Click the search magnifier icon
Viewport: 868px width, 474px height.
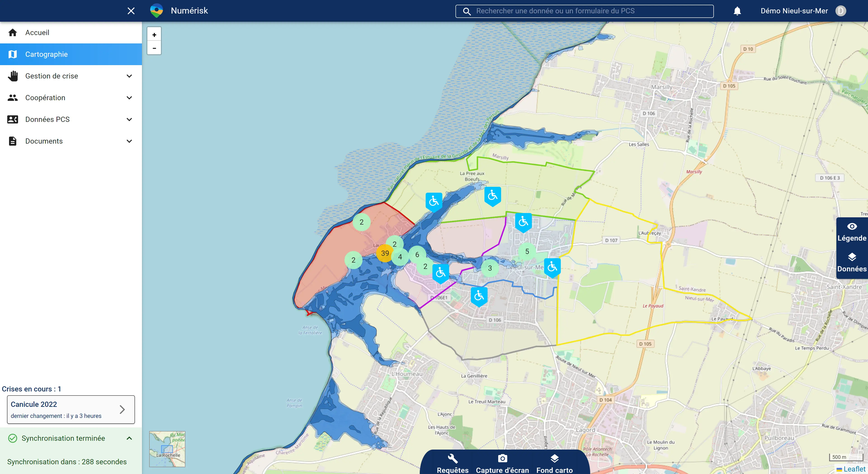coord(467,11)
